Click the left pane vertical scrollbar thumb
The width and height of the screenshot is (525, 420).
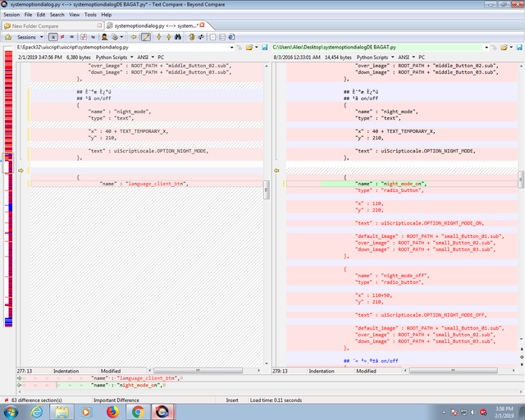(266, 189)
